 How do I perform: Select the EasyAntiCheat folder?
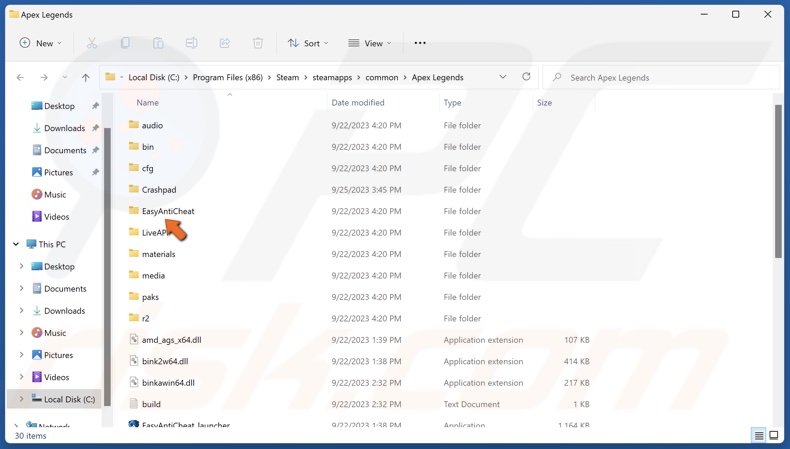(168, 211)
